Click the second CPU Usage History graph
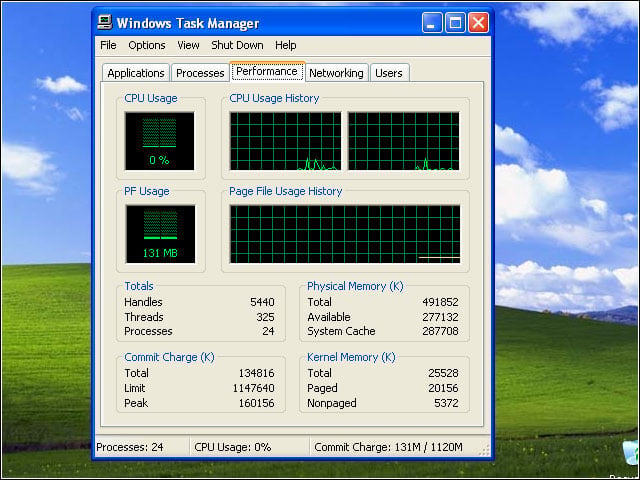640x480 pixels. tap(404, 141)
